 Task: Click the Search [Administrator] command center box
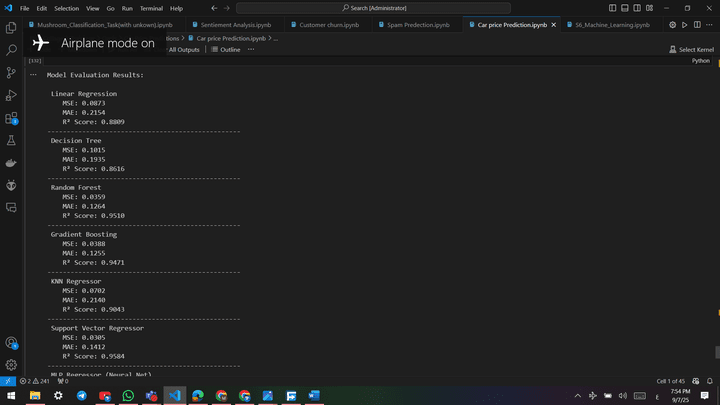click(x=373, y=8)
